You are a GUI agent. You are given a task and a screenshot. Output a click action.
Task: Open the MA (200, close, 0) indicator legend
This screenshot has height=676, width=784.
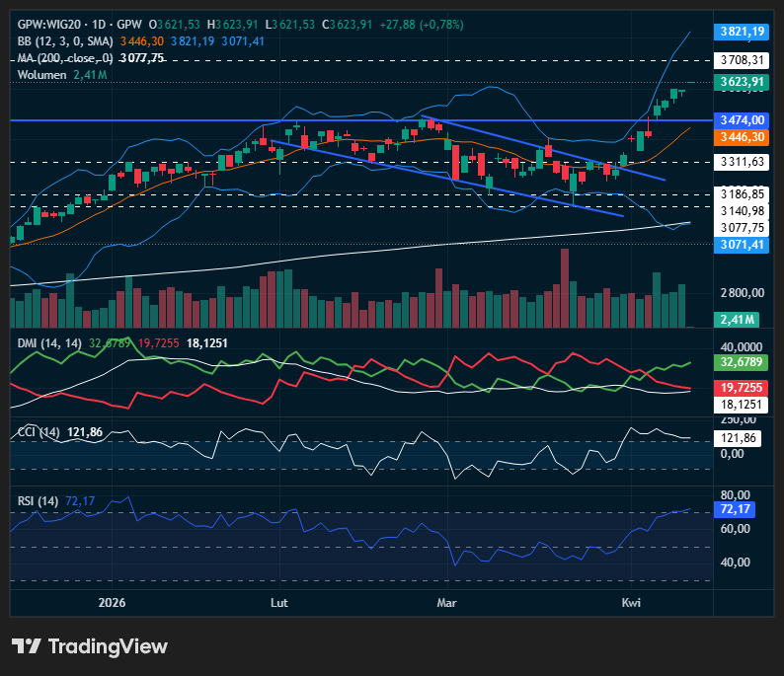click(65, 58)
